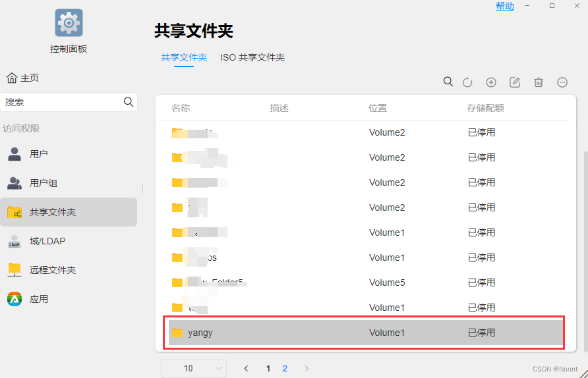
Task: Open 远程文件夹 remote folders
Action: point(69,270)
